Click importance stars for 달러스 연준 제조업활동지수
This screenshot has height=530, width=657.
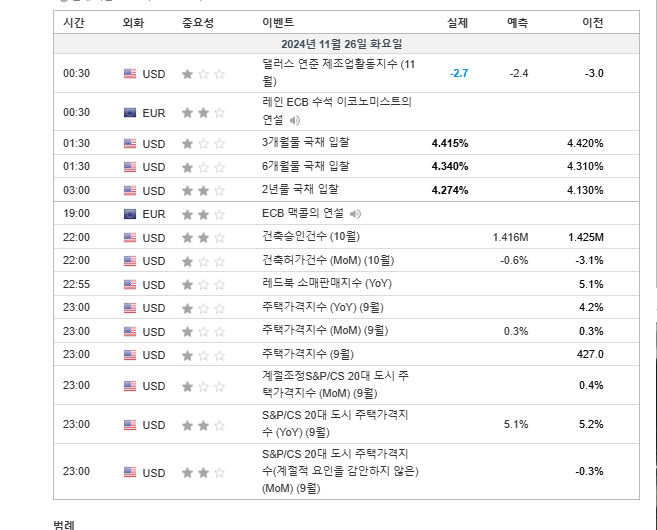pos(203,74)
